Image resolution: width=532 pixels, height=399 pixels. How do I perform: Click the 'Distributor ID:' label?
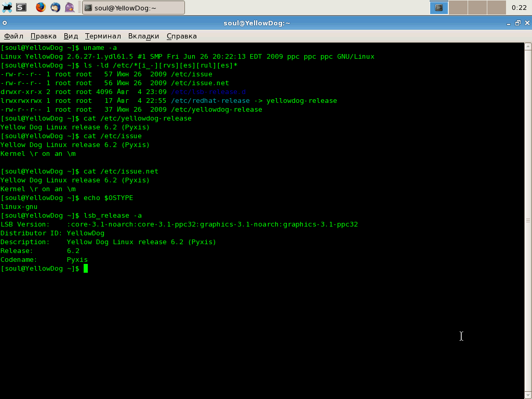31,233
